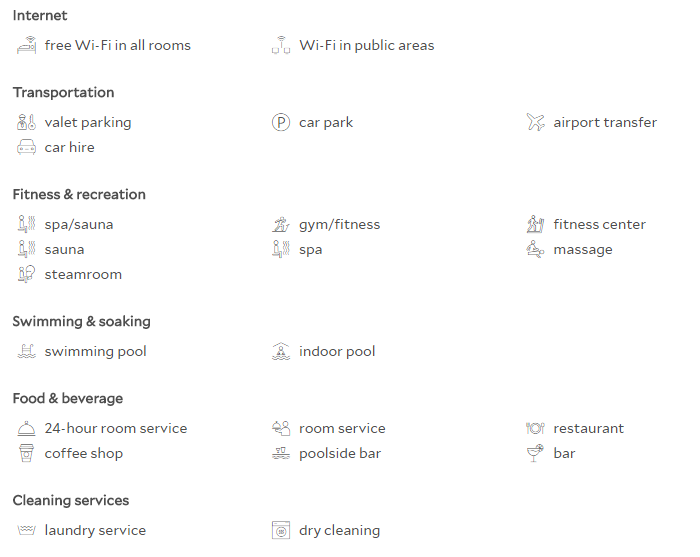
Task: Click the 24-hour room service cloche icon
Action: tap(26, 428)
